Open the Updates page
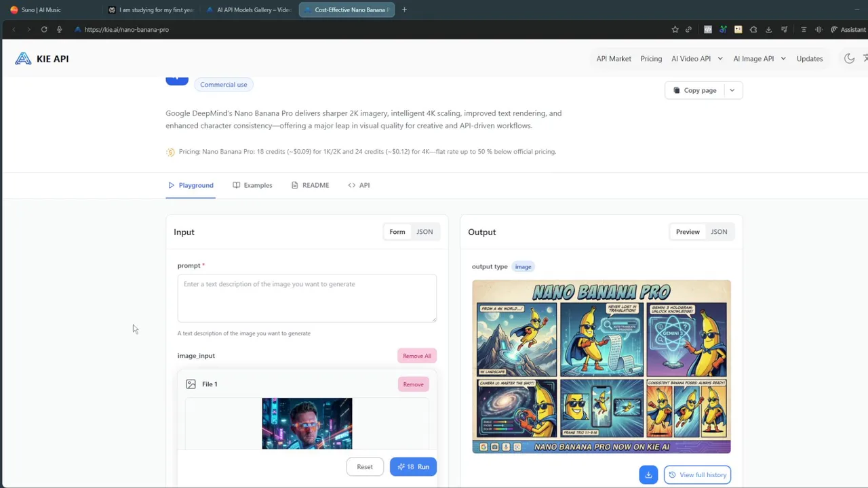The height and width of the screenshot is (488, 868). pyautogui.click(x=810, y=59)
